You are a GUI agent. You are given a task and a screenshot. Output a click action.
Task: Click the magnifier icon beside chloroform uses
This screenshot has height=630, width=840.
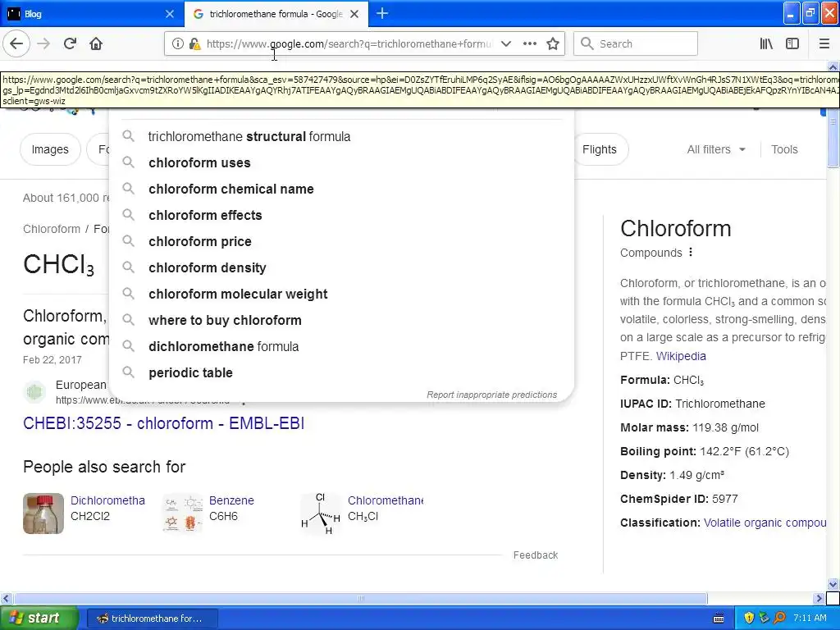pos(128,162)
